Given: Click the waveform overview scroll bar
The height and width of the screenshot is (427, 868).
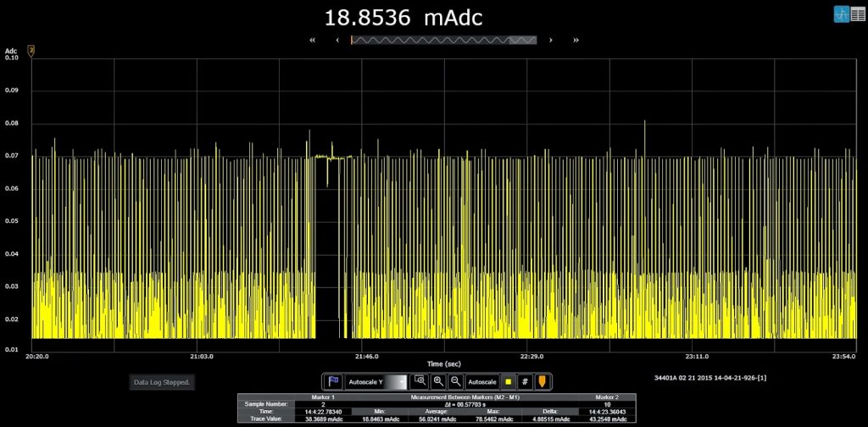Looking at the screenshot, I should click(443, 40).
